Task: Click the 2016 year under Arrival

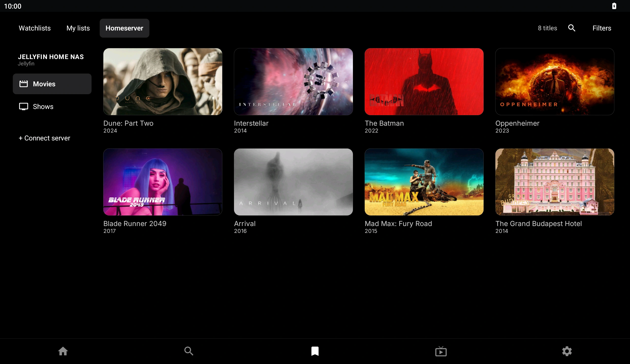Action: point(240,231)
